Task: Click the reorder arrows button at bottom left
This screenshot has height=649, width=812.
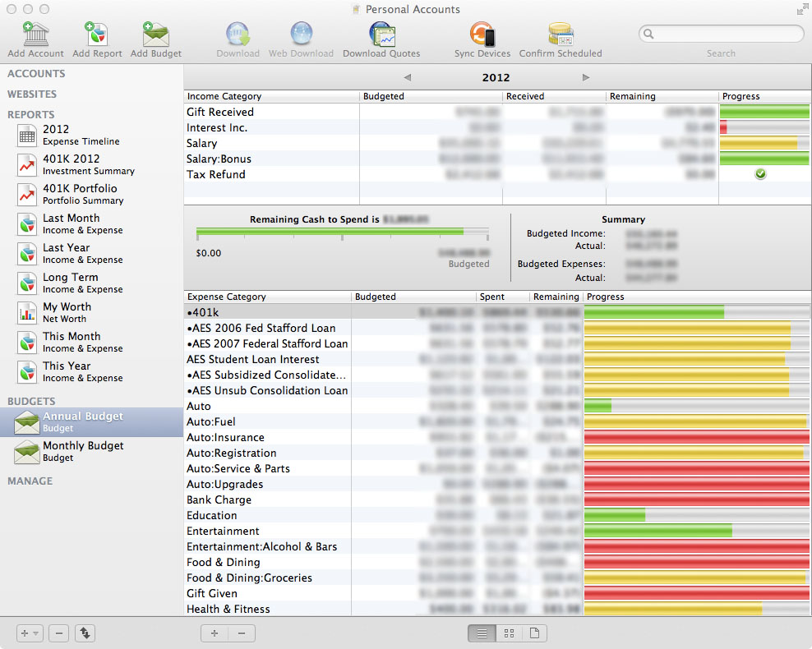Action: 85,633
